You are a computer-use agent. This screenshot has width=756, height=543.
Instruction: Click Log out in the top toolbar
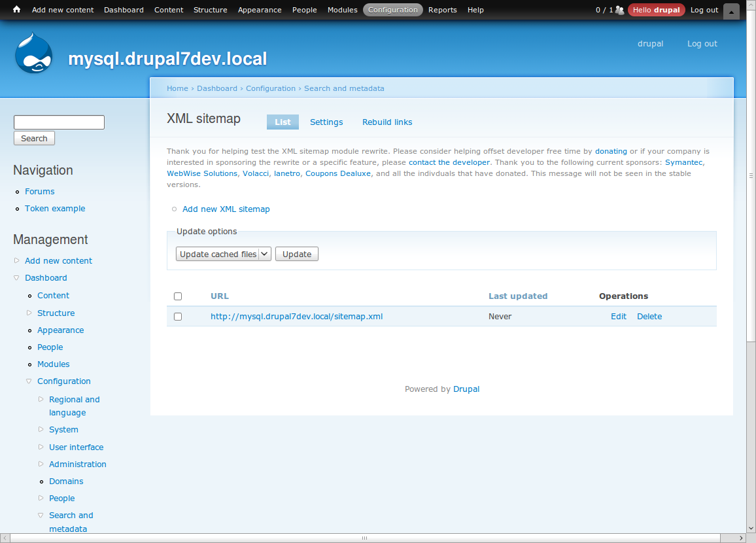704,10
